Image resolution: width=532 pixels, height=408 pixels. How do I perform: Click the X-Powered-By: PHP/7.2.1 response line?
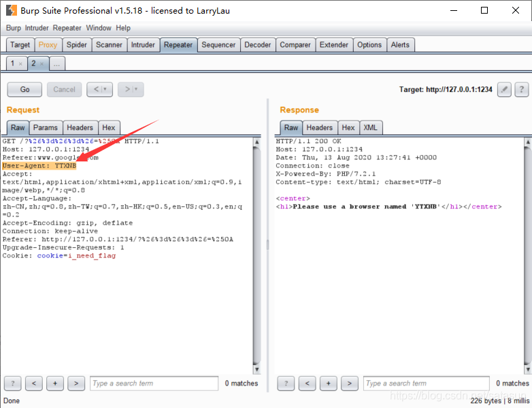(x=326, y=174)
